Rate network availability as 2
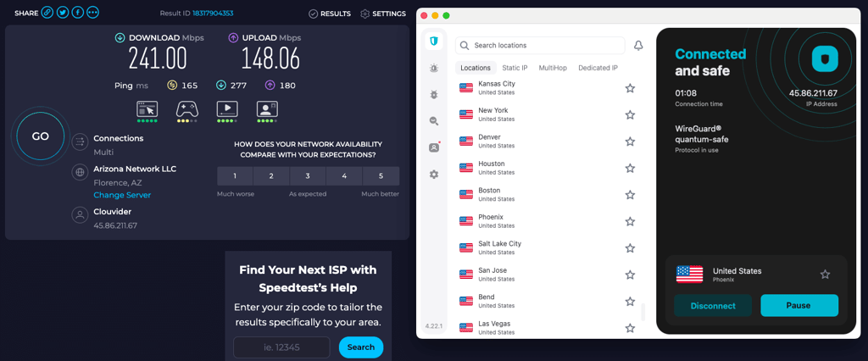 click(271, 176)
